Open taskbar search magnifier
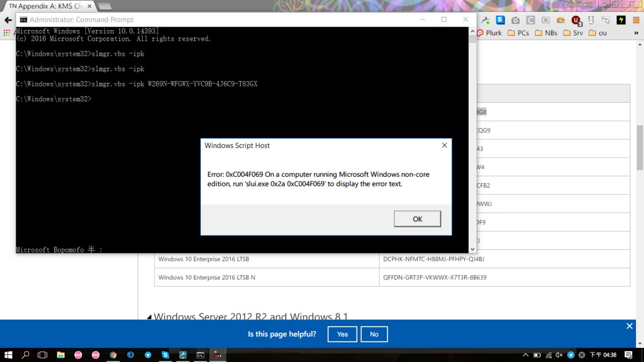 [x=26, y=354]
